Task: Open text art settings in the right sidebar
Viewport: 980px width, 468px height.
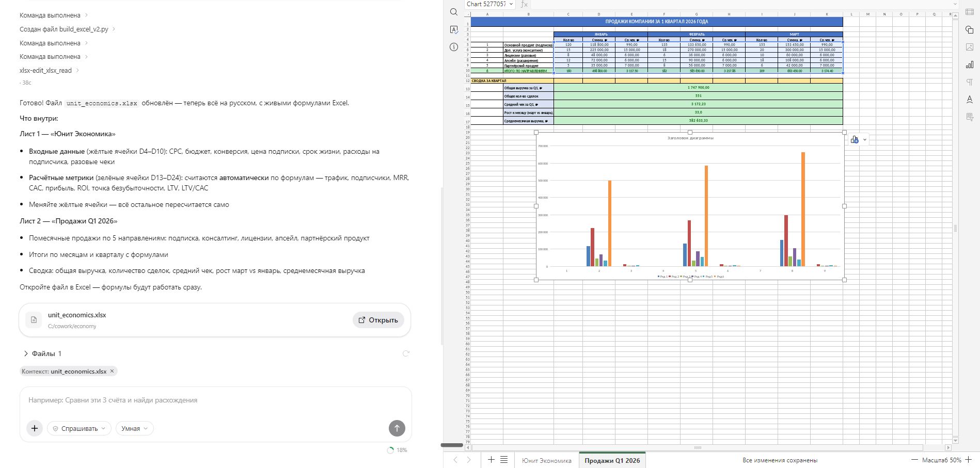Action: (969, 99)
